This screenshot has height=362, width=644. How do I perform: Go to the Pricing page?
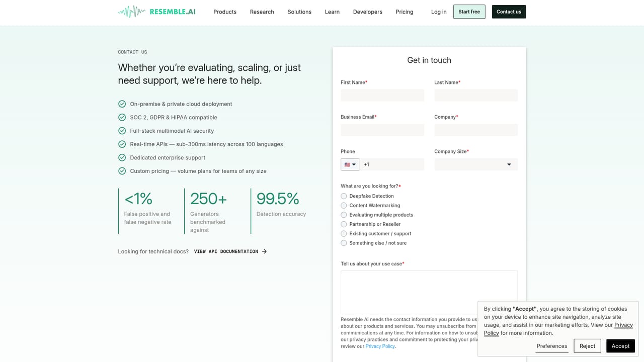[x=405, y=12]
